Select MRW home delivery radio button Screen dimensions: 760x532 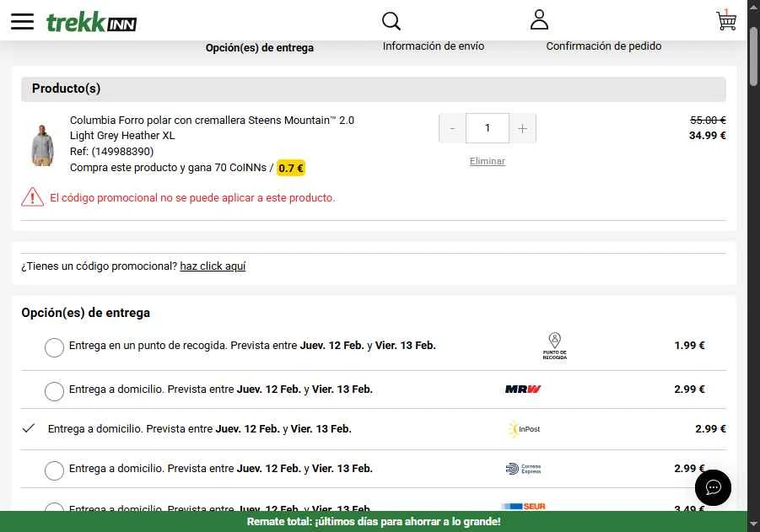tap(54, 391)
